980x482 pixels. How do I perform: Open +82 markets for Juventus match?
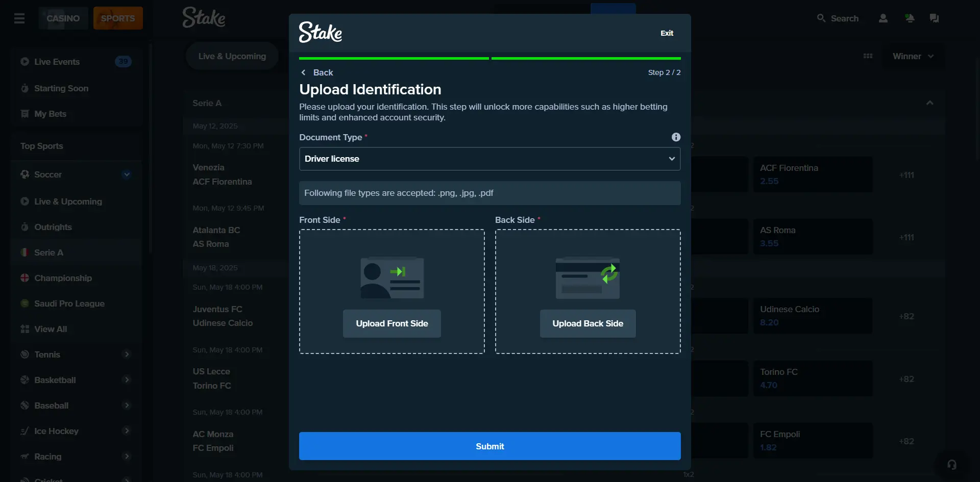906,316
